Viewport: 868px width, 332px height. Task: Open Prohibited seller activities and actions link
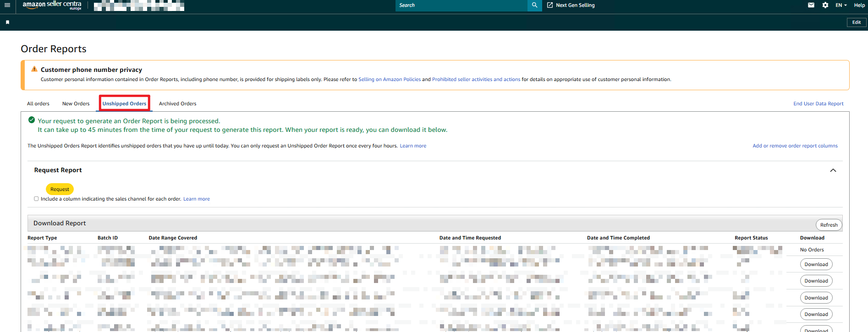pos(476,79)
